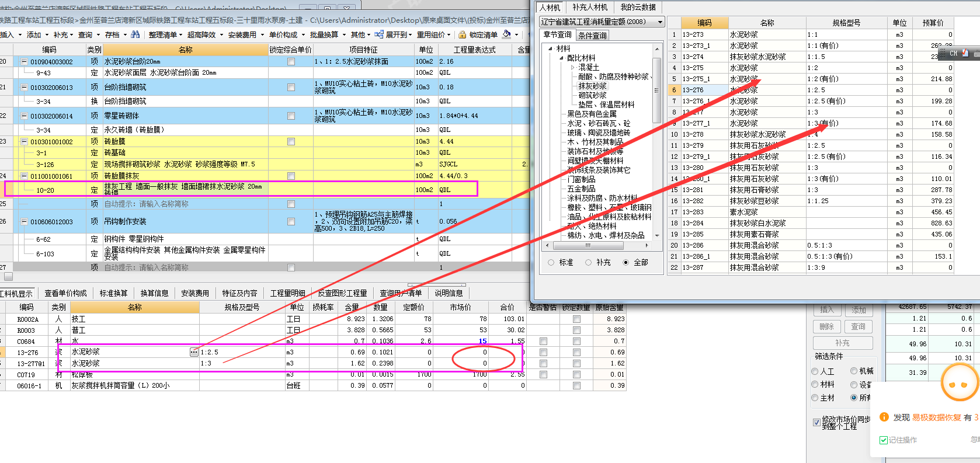Open the 超高降效 toolbar menu
980x463 pixels.
pyautogui.click(x=204, y=35)
